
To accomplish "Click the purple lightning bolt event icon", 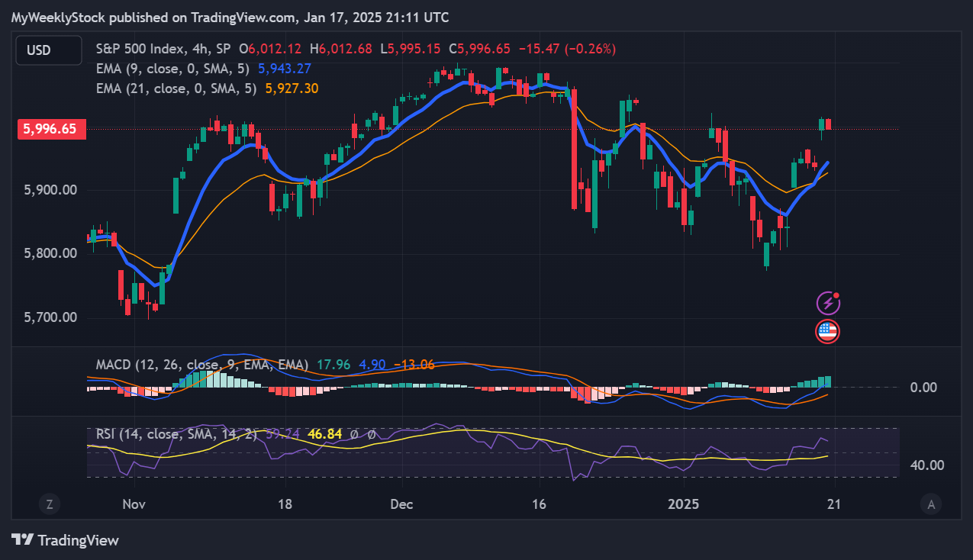I will click(x=828, y=304).
